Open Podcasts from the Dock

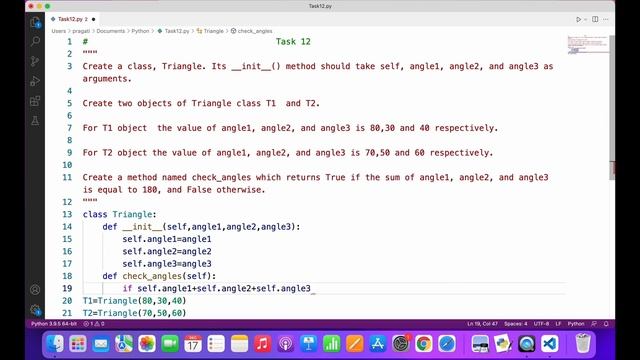285,344
